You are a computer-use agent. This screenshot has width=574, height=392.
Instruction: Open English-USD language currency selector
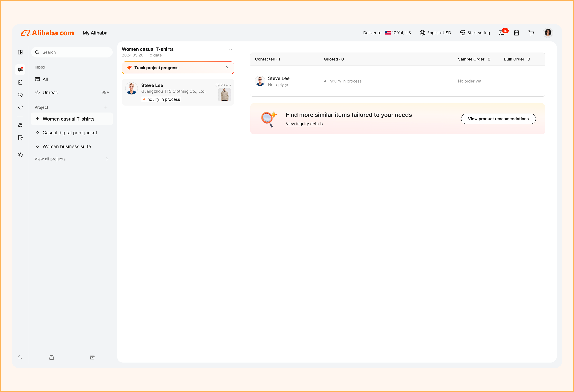pyautogui.click(x=435, y=33)
